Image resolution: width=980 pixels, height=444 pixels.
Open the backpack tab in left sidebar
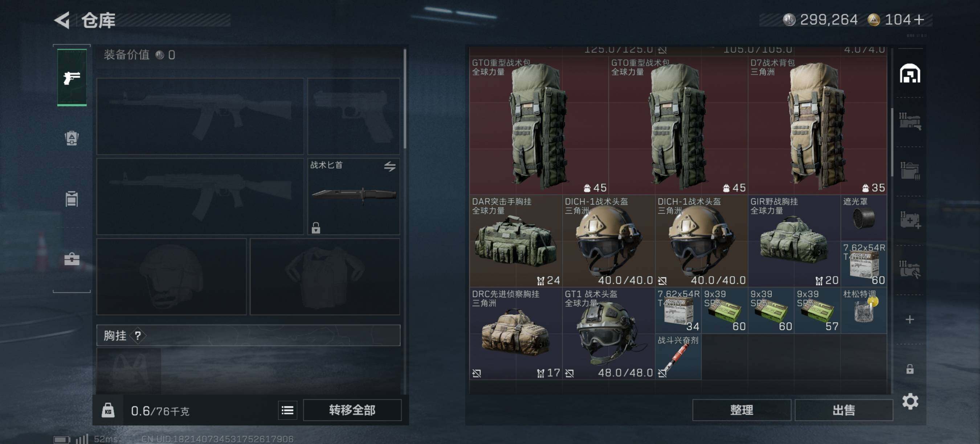pyautogui.click(x=72, y=138)
